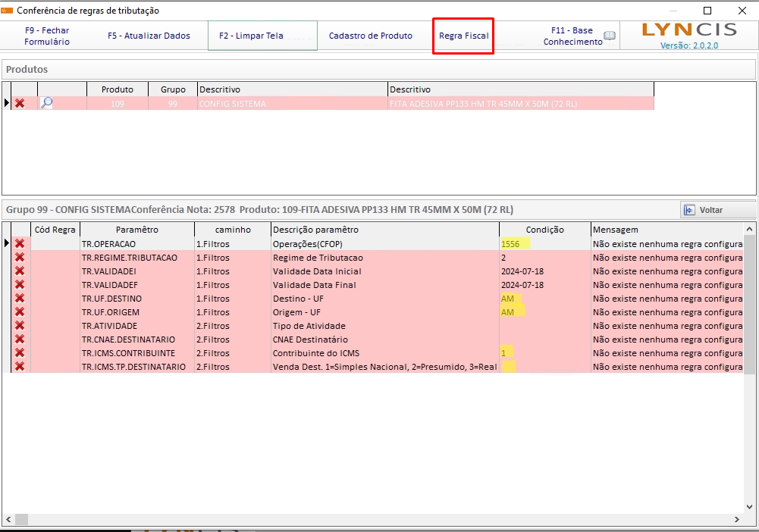Sort by the Condição column header
The image size is (759, 532).
pyautogui.click(x=544, y=230)
